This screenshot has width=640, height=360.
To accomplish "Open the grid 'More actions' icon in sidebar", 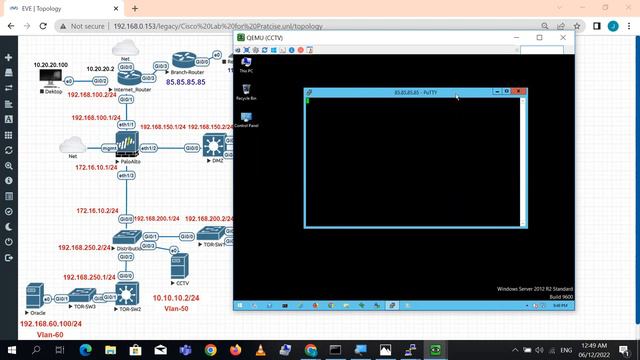I will 8,135.
